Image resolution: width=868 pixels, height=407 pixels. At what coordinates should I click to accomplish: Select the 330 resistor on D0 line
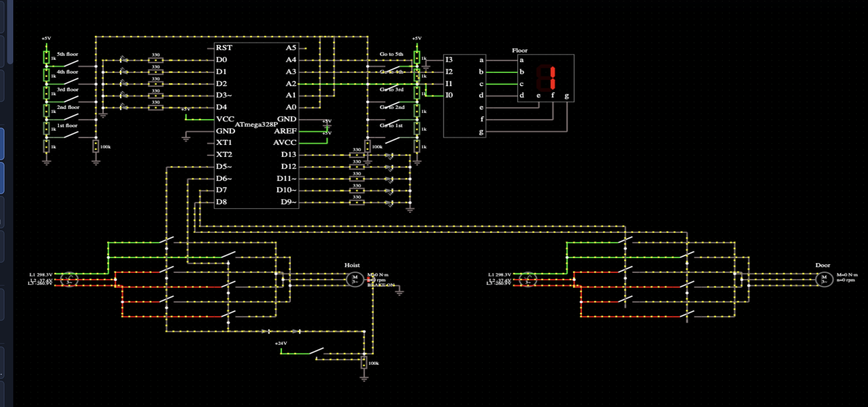(156, 60)
